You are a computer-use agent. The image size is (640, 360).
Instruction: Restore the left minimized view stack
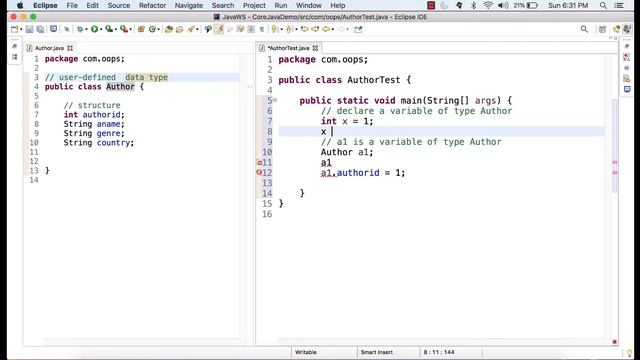click(x=15, y=47)
